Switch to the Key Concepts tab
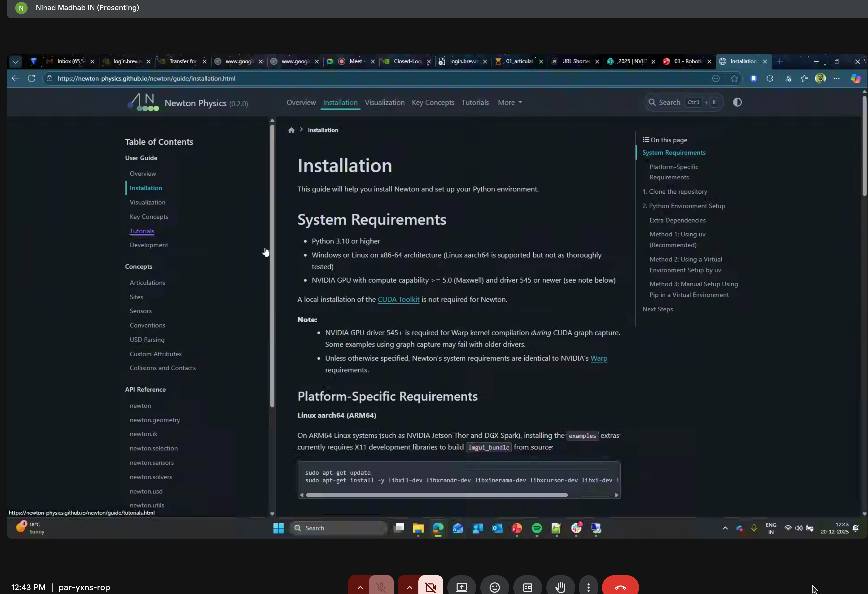Viewport: 868px width, 594px height. 433,102
